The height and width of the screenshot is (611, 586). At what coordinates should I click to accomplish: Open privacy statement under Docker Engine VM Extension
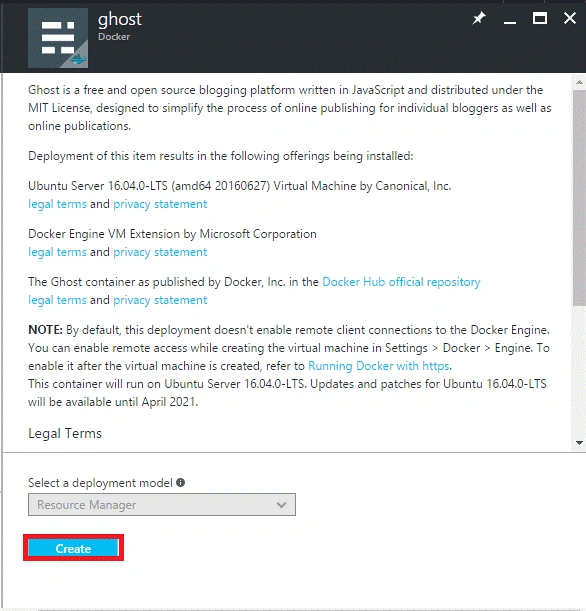click(160, 252)
